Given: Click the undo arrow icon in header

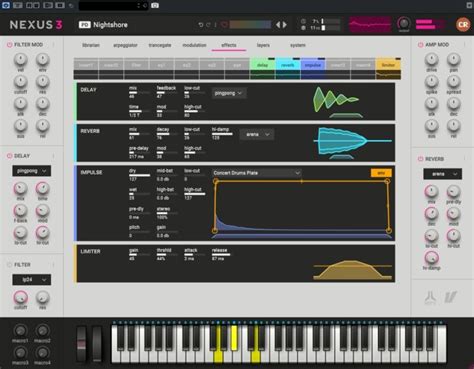Looking at the screenshot, I should (201, 25).
